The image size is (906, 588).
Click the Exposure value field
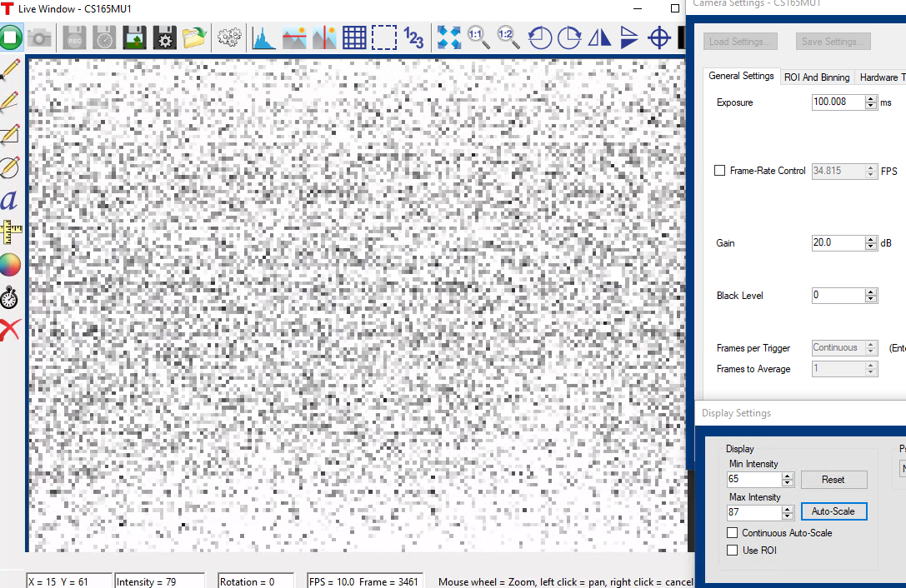click(x=838, y=102)
